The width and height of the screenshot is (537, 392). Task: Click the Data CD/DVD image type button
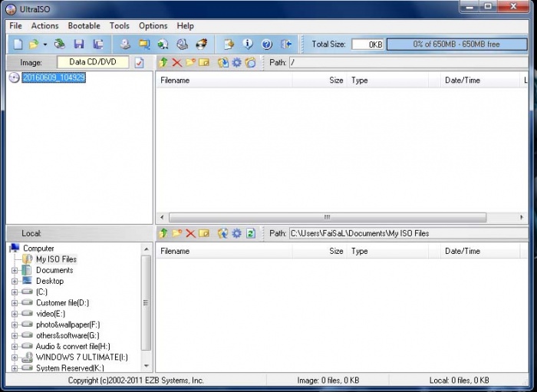[93, 62]
